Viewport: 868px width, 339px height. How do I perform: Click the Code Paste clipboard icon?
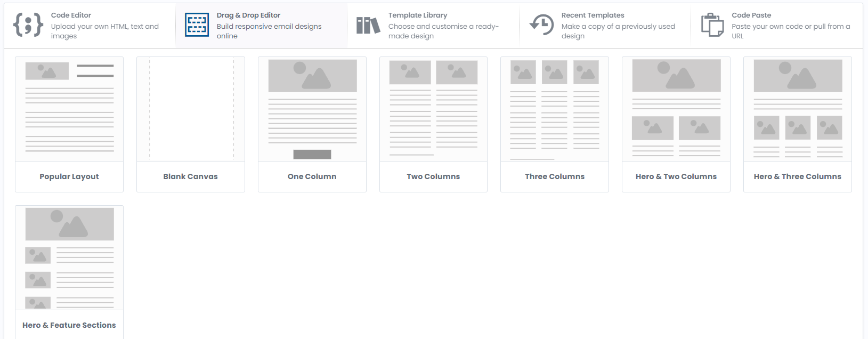click(x=712, y=25)
